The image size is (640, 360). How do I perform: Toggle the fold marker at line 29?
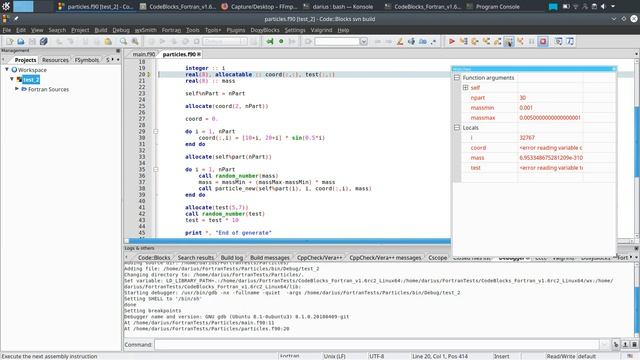[156, 131]
